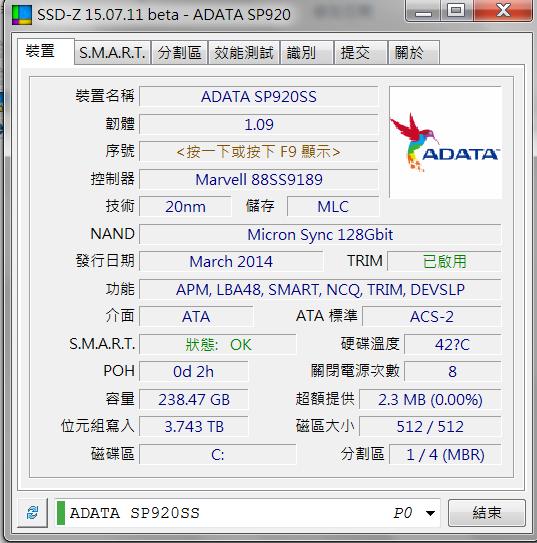Click the 結束 button
Image resolution: width=537 pixels, height=543 pixels.
[487, 513]
